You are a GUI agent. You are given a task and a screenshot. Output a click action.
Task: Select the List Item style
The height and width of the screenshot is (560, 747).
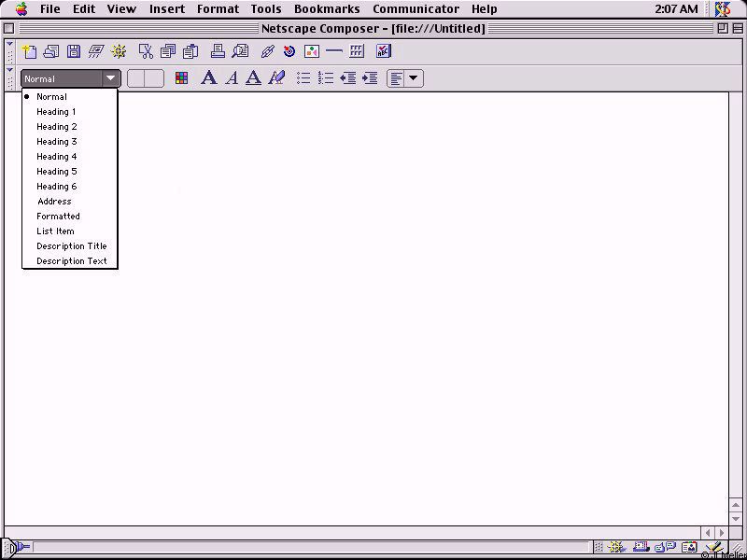click(69, 231)
